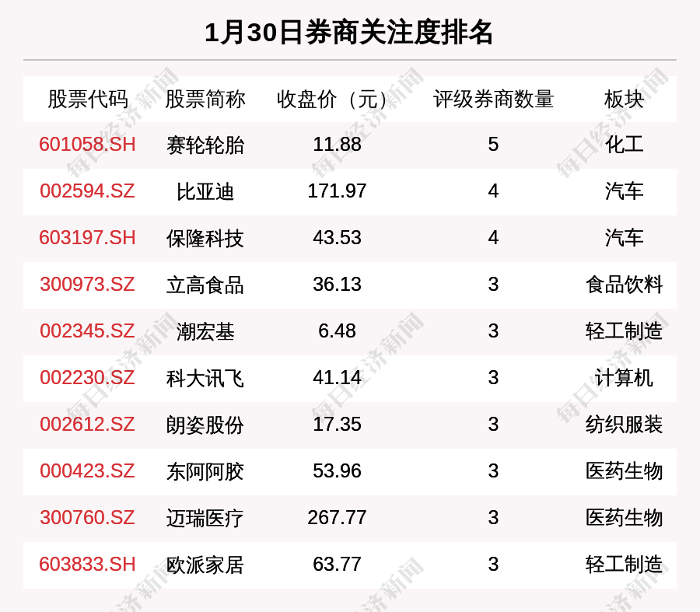Click the 股票代码 column header
This screenshot has height=612, width=700.
pos(87,100)
